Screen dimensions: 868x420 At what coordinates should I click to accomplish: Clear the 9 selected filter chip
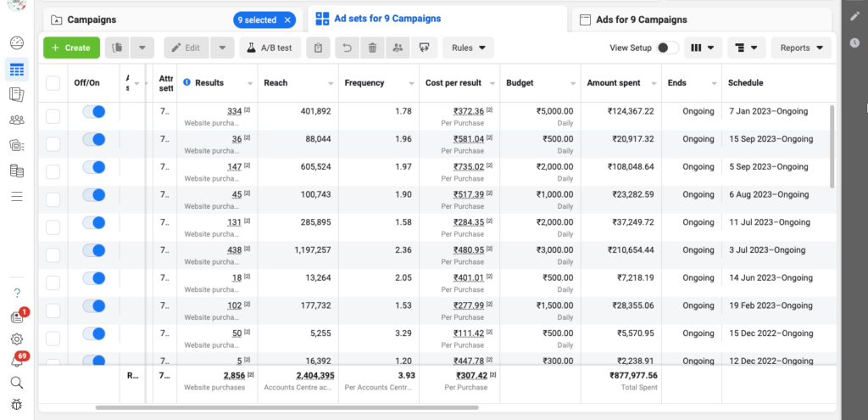tap(288, 20)
